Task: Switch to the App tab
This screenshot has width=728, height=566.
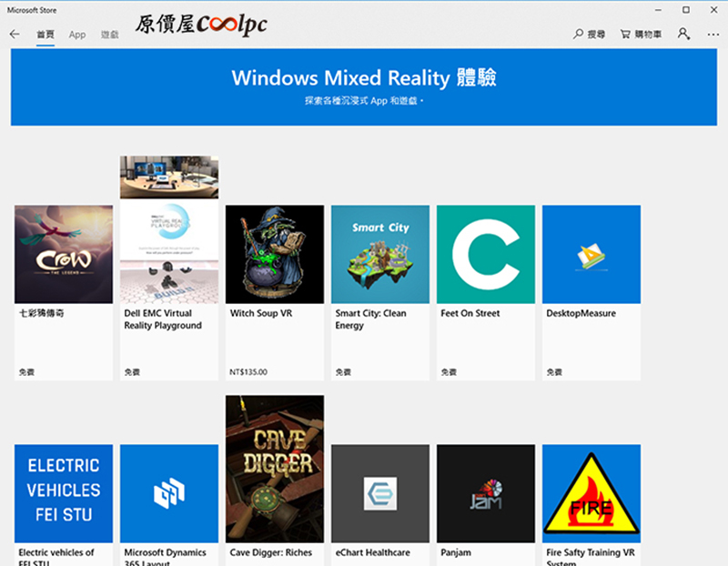Action: point(77,35)
